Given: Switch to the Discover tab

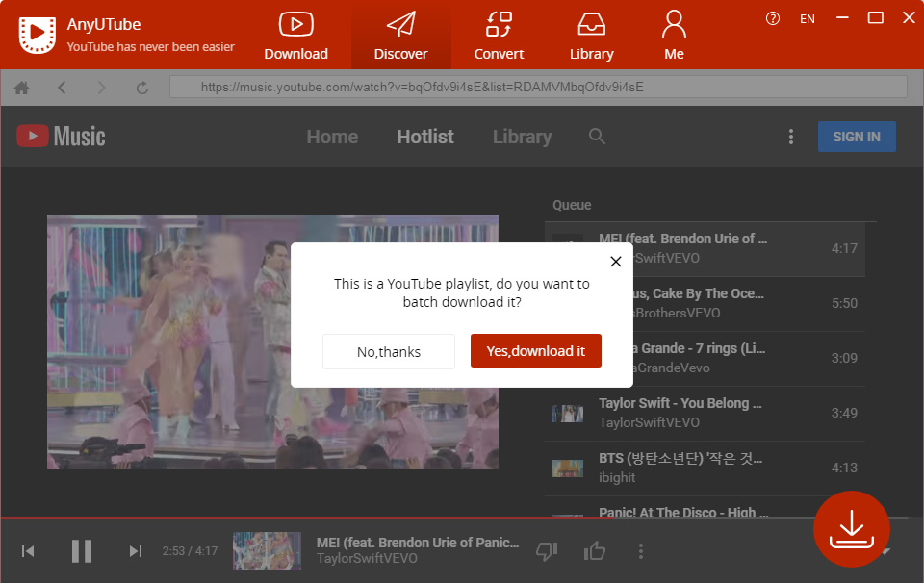Looking at the screenshot, I should [x=400, y=36].
